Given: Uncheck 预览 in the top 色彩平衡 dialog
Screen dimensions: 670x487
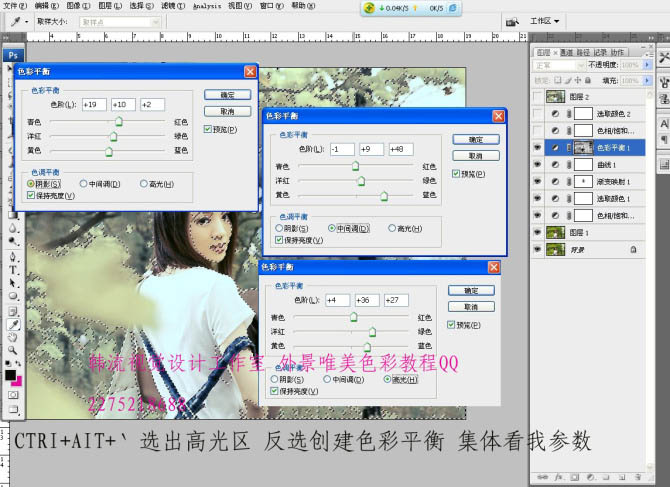Looking at the screenshot, I should click(x=207, y=129).
